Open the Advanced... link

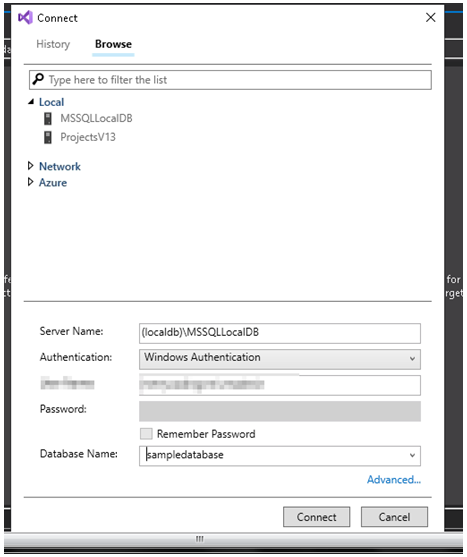coord(394,480)
